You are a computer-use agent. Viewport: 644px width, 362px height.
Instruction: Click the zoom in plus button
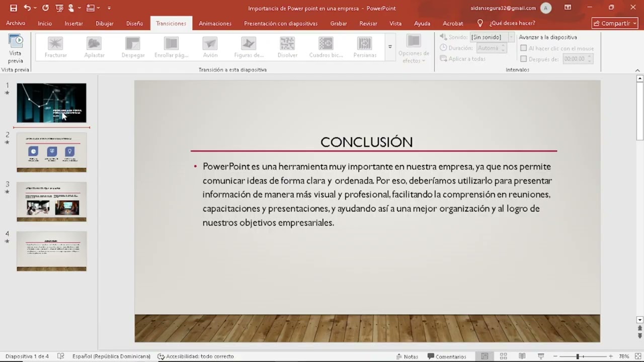point(611,356)
